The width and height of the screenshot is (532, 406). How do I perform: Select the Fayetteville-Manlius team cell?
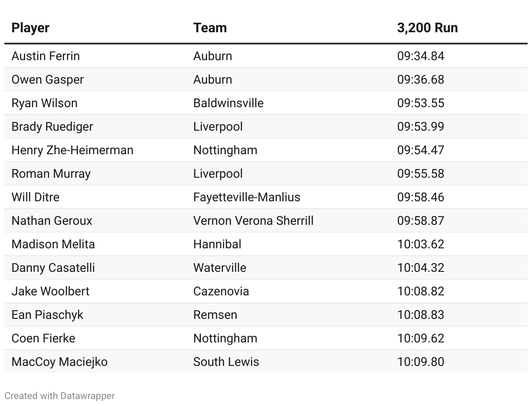click(246, 197)
